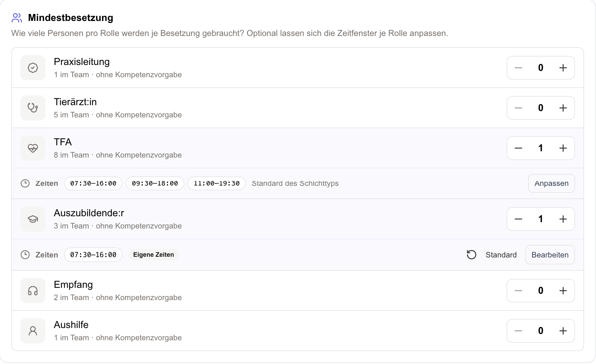The height and width of the screenshot is (364, 596).
Task: Click the Auszubildende:r graduation cap icon
Action: click(33, 219)
